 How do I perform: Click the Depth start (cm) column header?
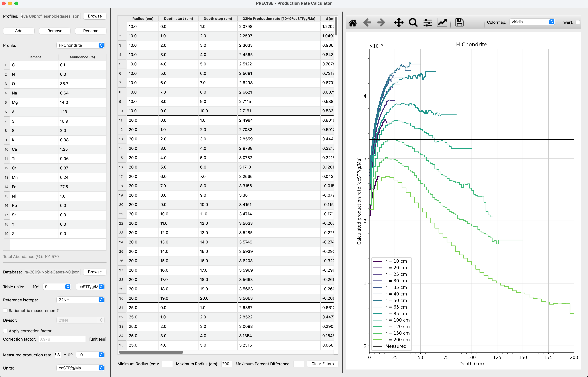pyautogui.click(x=178, y=19)
